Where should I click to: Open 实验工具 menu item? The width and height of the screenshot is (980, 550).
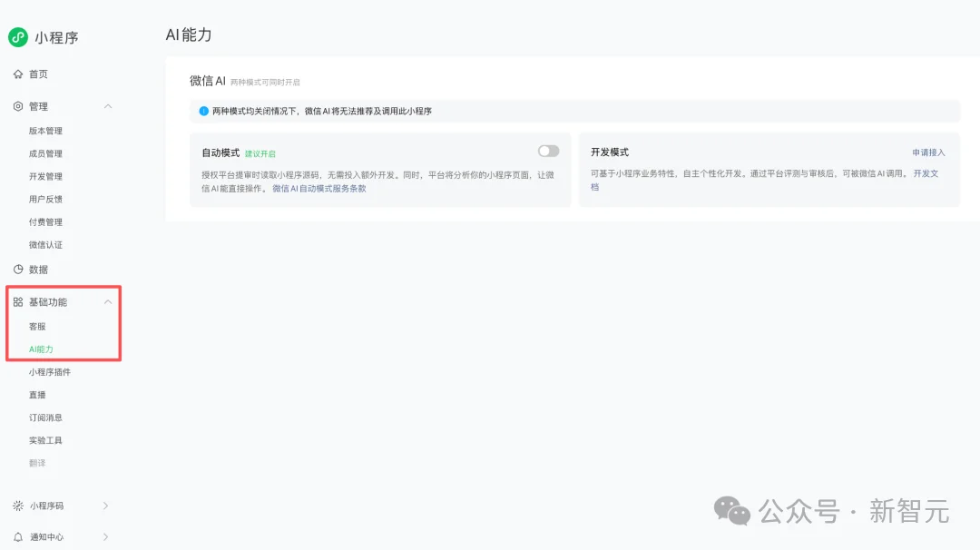point(45,440)
